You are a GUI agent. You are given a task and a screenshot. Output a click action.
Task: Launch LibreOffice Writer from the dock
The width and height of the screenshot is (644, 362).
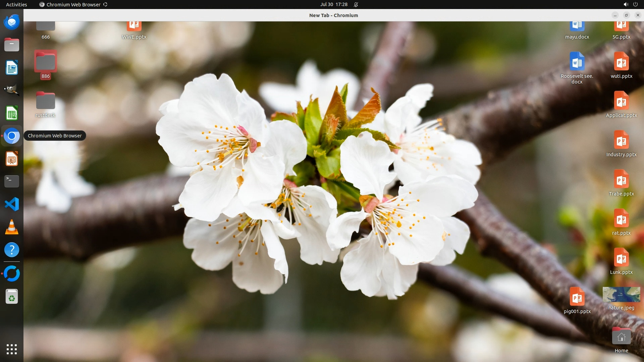12,68
